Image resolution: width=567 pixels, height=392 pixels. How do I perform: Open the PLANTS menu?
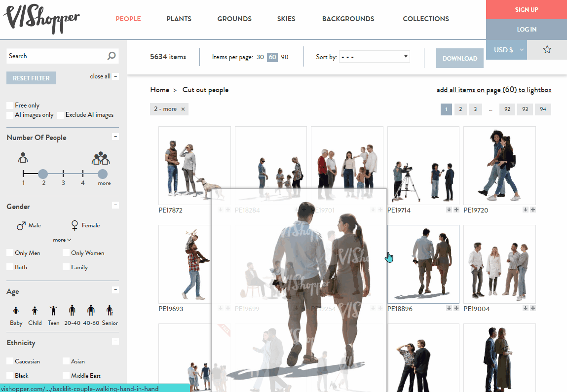(179, 19)
